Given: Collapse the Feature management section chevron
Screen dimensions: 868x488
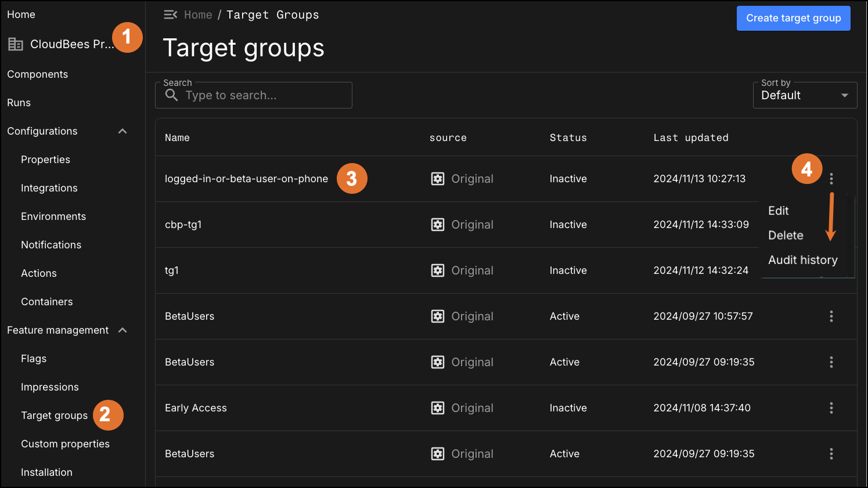Looking at the screenshot, I should click(x=123, y=330).
